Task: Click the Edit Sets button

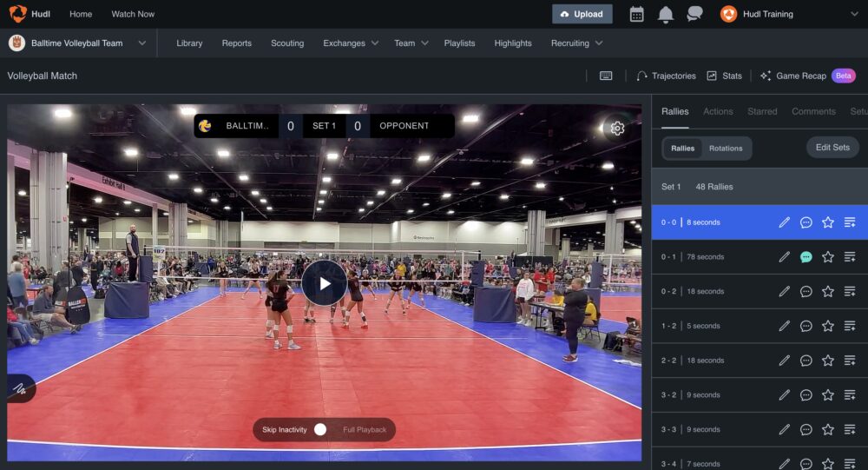Action: (x=832, y=148)
